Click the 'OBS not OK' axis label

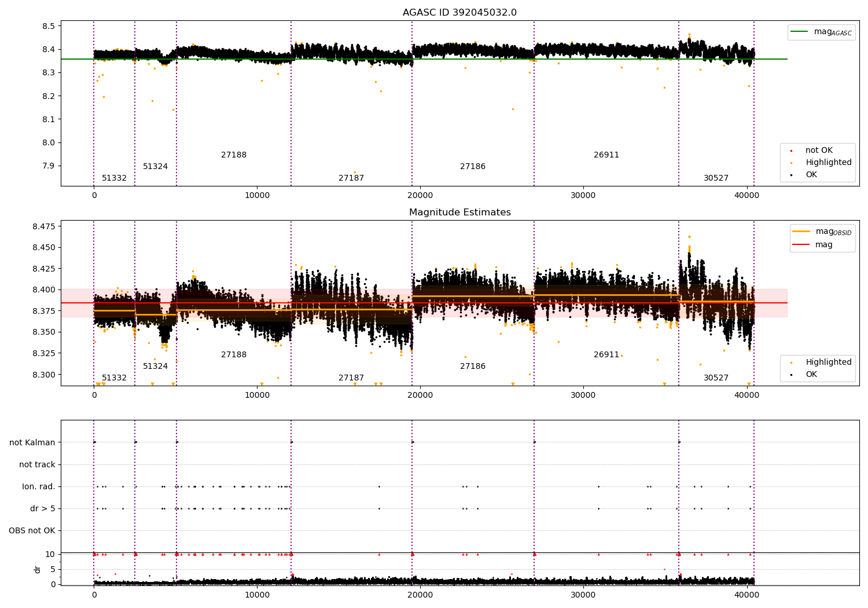(x=32, y=530)
